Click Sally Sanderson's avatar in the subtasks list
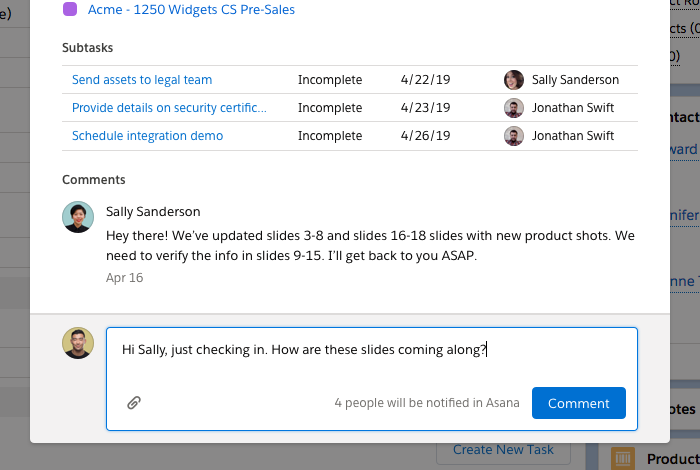700x470 pixels. [x=514, y=80]
